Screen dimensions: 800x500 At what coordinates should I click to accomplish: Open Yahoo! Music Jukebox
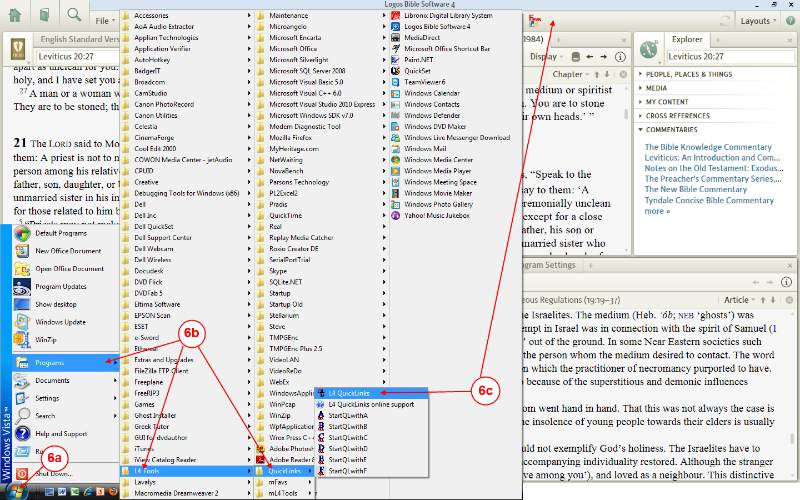(x=437, y=215)
